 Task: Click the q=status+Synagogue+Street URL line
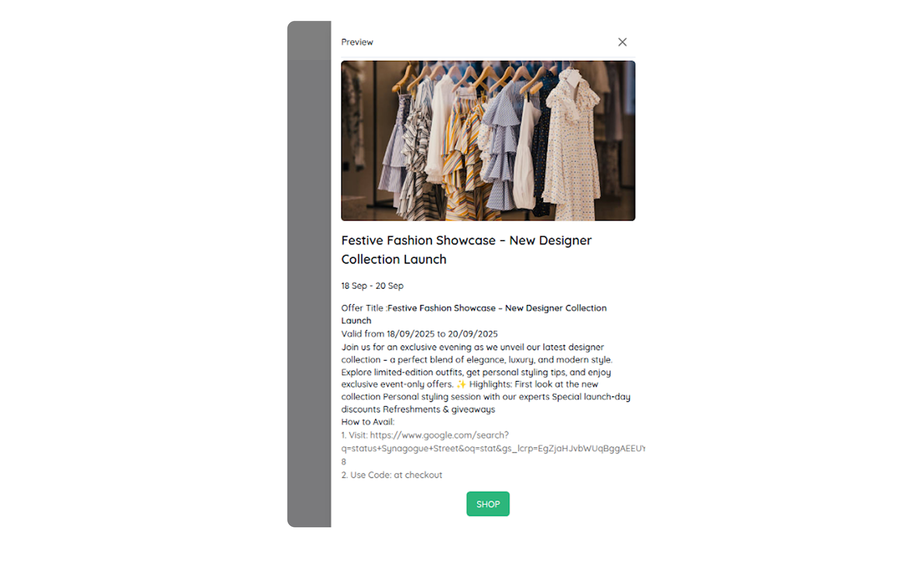coord(493,448)
